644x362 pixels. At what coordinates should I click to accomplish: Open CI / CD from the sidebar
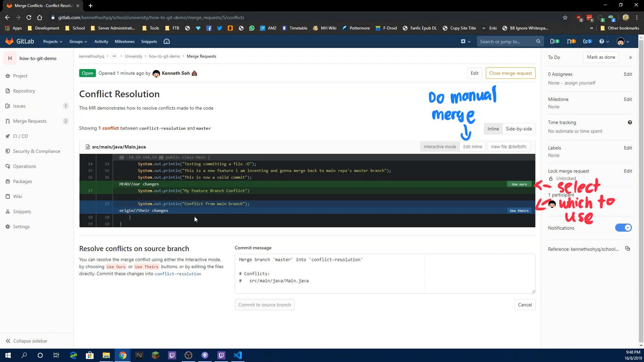click(x=21, y=136)
